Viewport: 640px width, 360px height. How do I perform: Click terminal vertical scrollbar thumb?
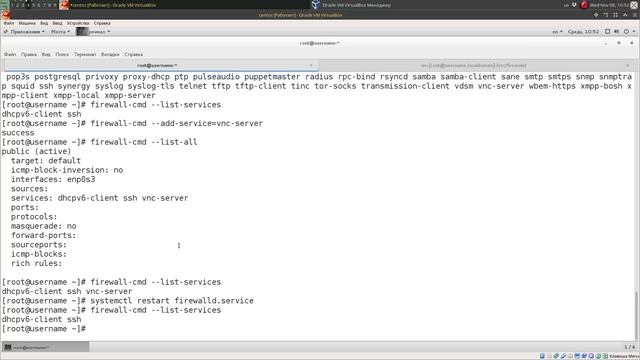pos(636,316)
